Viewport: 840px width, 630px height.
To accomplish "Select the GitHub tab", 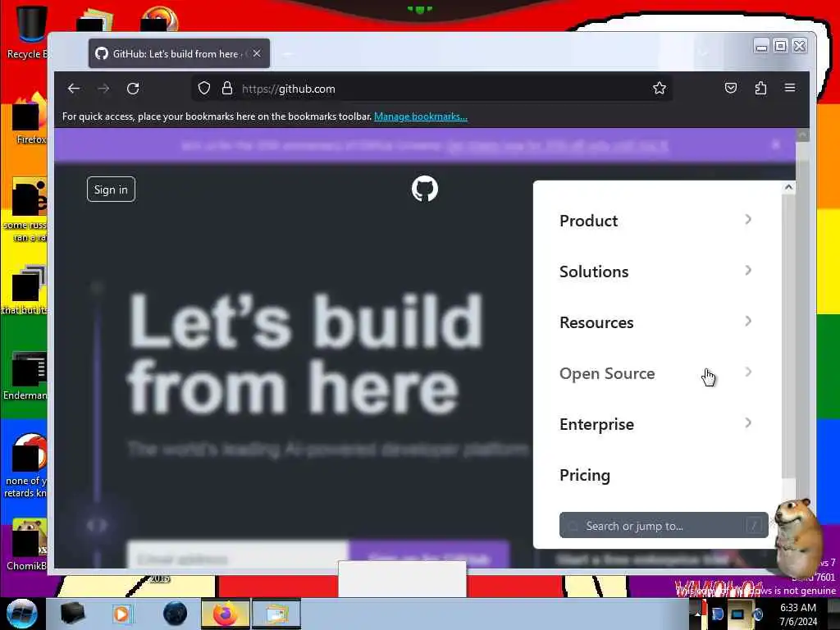I will coord(179,53).
